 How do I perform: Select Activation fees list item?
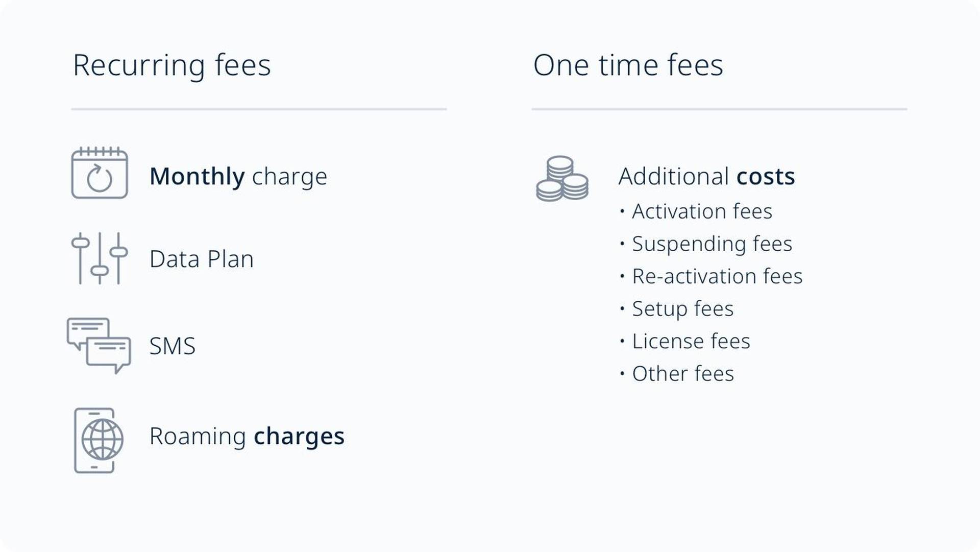(696, 211)
